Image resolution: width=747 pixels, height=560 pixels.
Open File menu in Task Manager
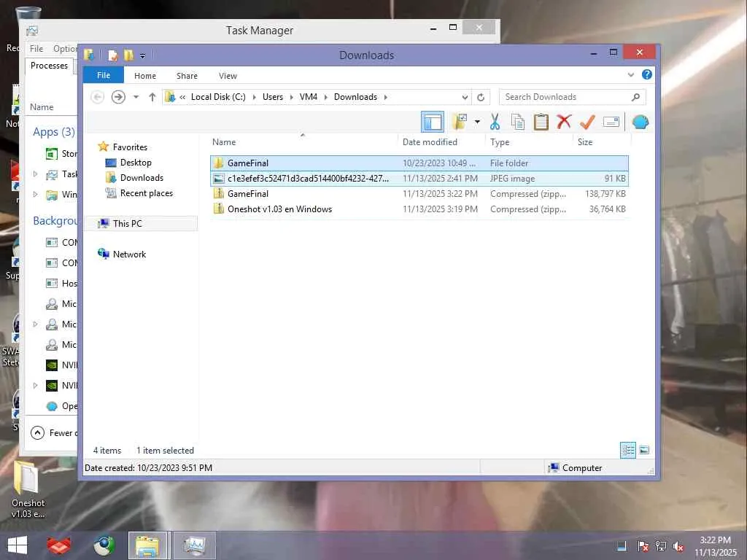click(36, 49)
